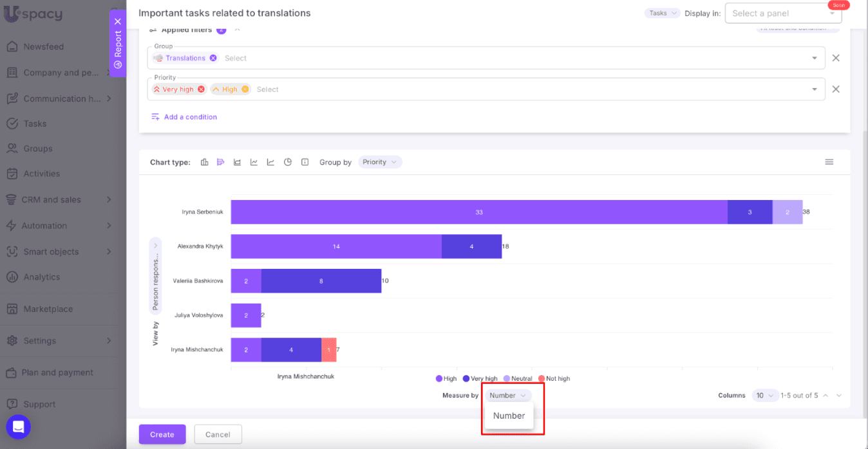Click the 33 segment of Iryna Serbeniuk's bar
This screenshot has width=868, height=449.
pos(479,212)
